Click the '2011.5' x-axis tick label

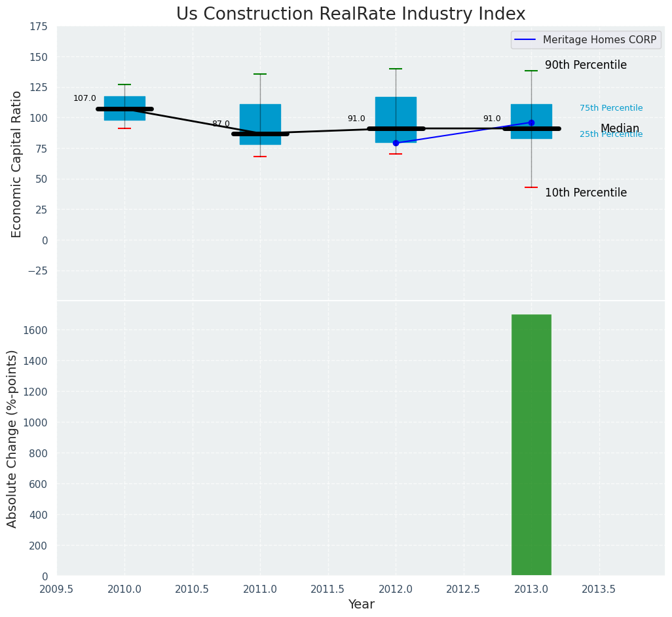point(328,589)
